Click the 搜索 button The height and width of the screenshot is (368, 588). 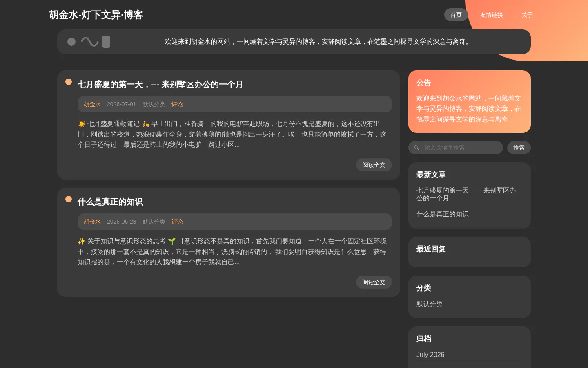coord(519,148)
